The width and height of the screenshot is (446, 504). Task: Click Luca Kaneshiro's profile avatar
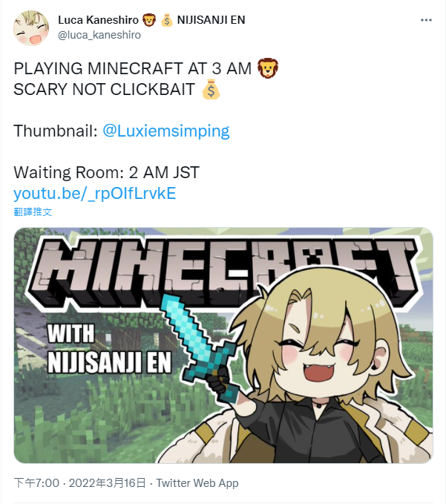(31, 27)
